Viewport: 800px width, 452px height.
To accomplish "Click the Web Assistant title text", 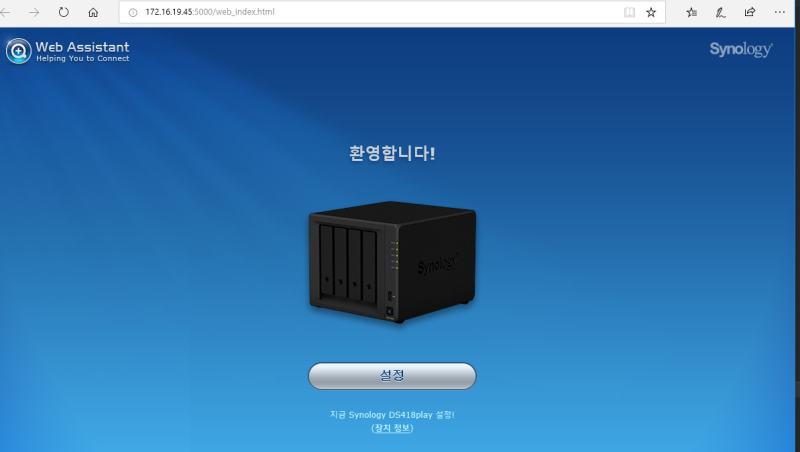I will tap(82, 47).
